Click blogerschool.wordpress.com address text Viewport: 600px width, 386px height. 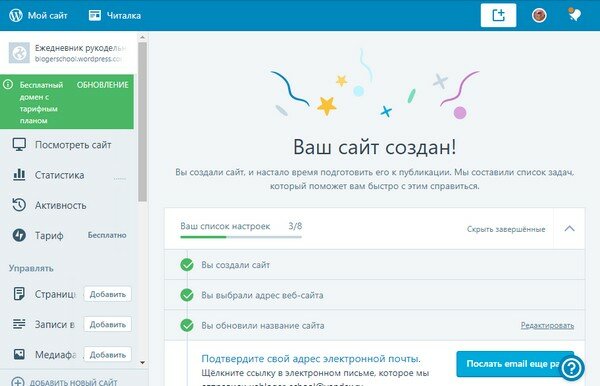(x=78, y=59)
